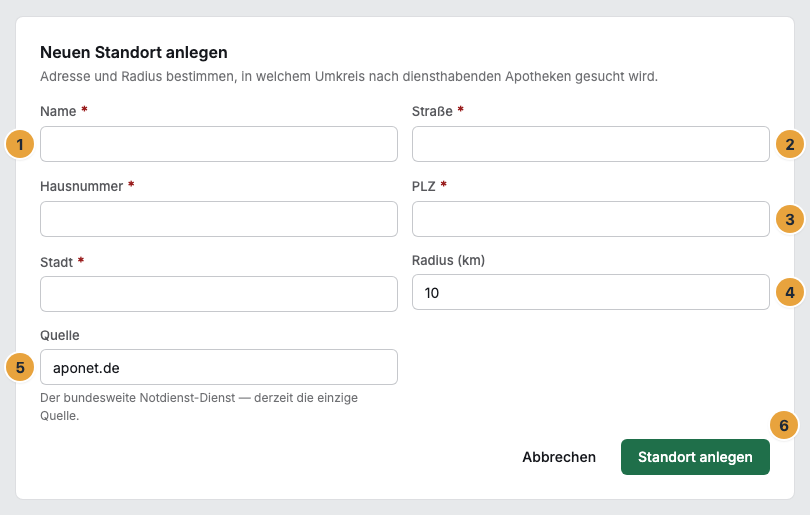This screenshot has height=515, width=810.
Task: Submit form via Standort anlegen button
Action: click(695, 457)
